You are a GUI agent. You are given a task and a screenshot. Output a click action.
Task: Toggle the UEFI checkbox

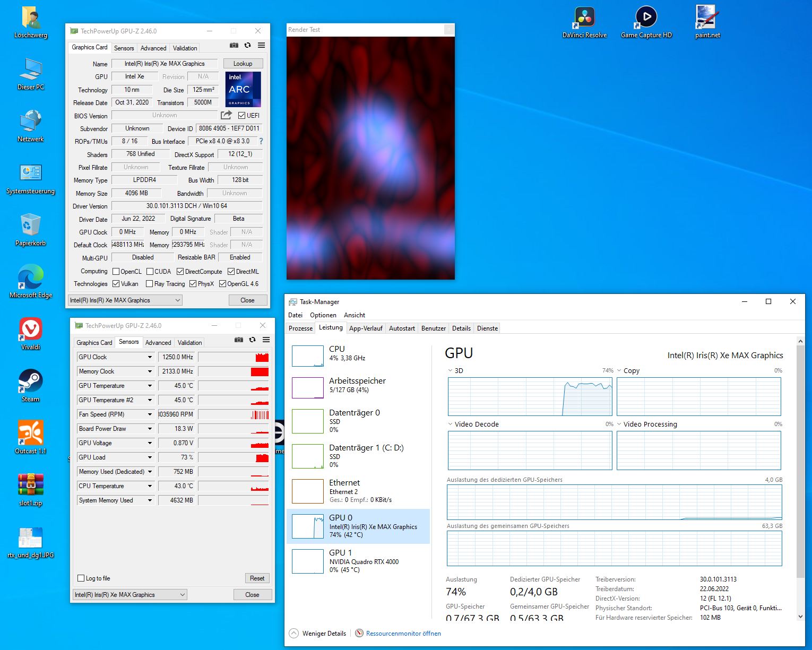pyautogui.click(x=241, y=116)
